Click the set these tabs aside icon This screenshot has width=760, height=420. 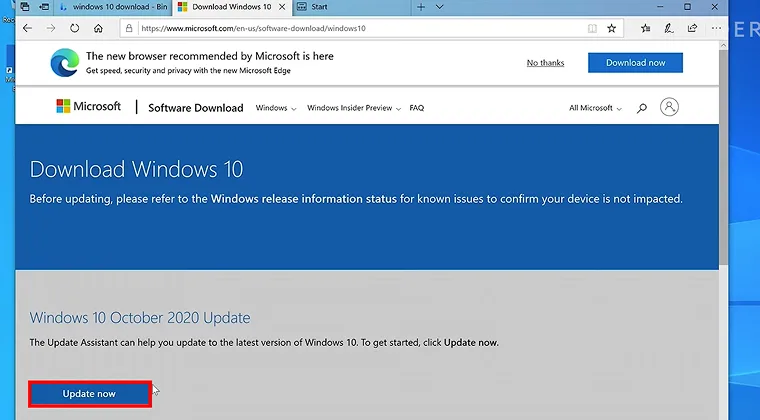[x=44, y=7]
